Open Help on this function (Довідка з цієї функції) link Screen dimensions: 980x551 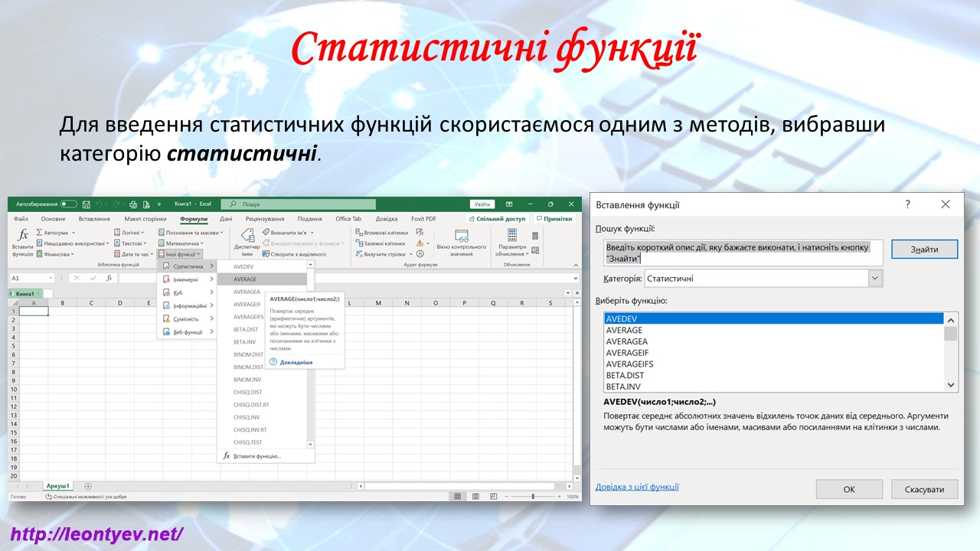[637, 487]
